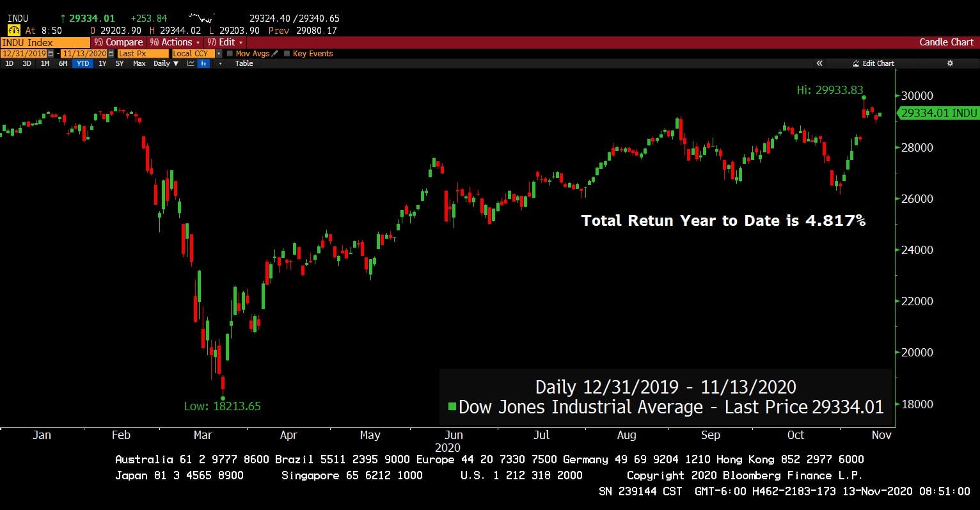Enable the Key Events checkbox
Image resolution: width=980 pixels, height=510 pixels.
287,54
